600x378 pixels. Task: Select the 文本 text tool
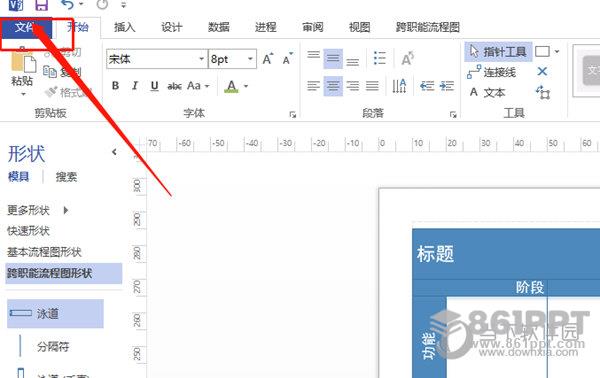488,92
